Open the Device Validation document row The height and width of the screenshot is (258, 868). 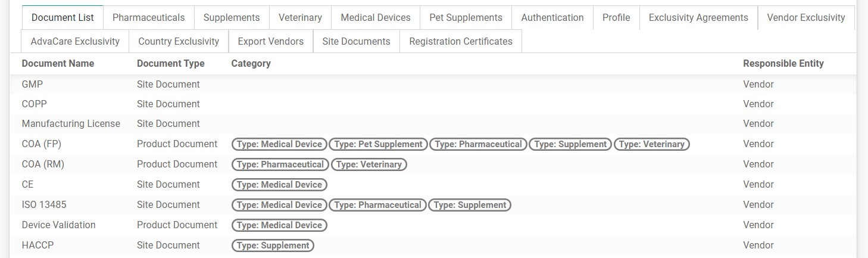point(433,225)
